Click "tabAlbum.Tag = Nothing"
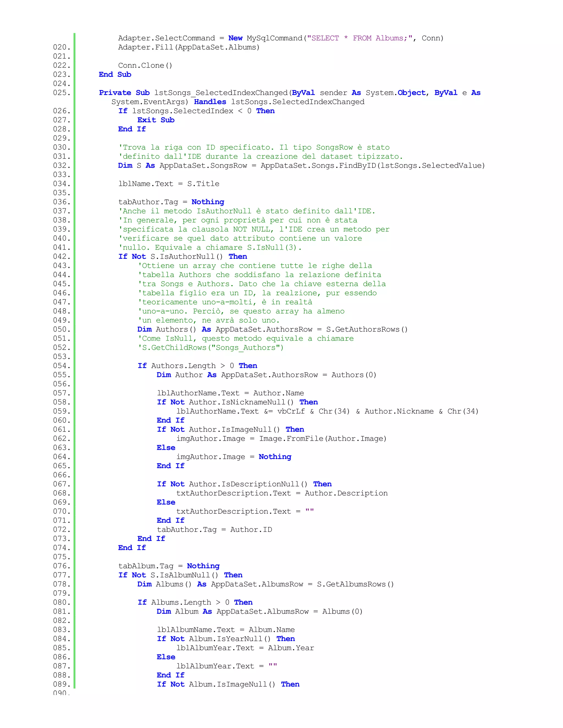The image size is (563, 728). (169, 566)
